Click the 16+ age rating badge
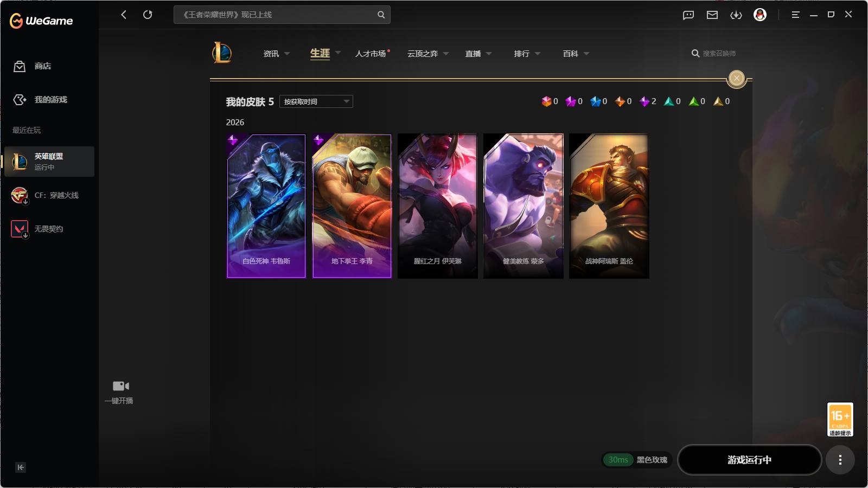Image resolution: width=868 pixels, height=488 pixels. (840, 419)
